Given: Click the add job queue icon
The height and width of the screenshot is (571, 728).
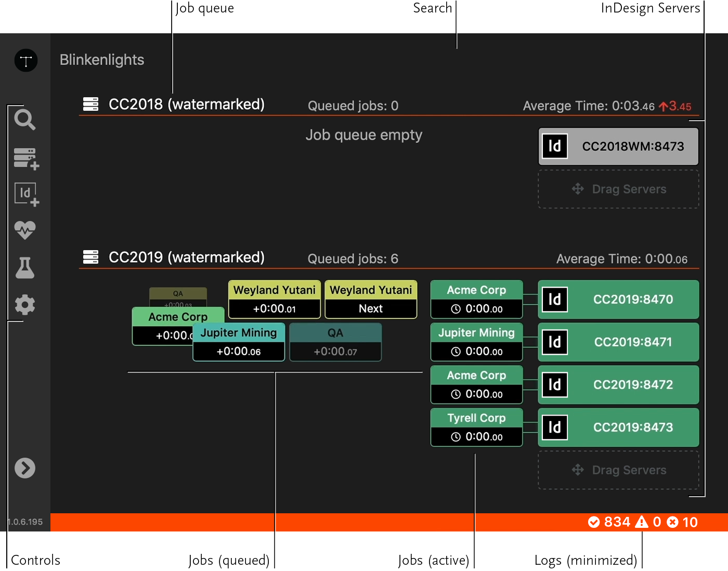Looking at the screenshot, I should 27,158.
